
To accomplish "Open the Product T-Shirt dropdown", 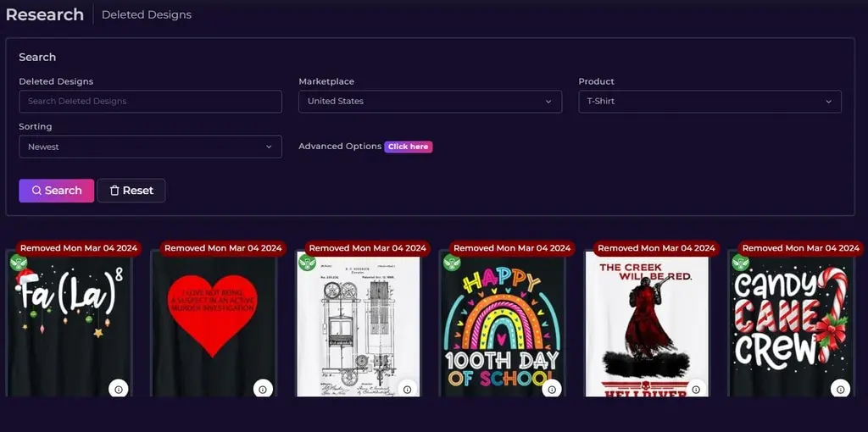I will coord(710,102).
